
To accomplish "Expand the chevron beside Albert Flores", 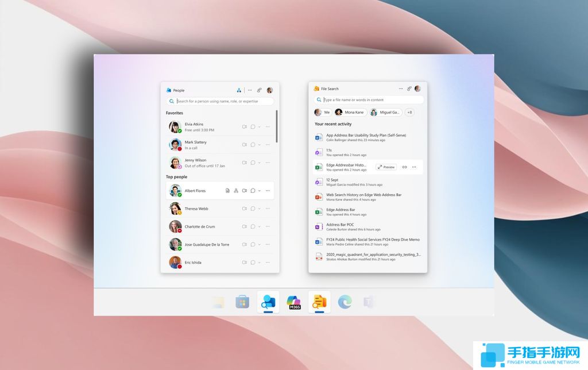I will [260, 190].
